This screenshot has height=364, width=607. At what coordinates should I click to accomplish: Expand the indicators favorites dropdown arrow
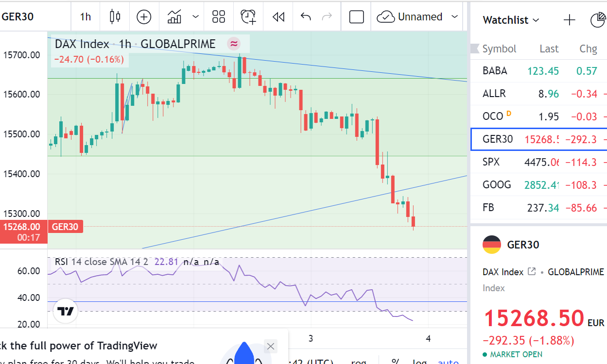(x=195, y=17)
